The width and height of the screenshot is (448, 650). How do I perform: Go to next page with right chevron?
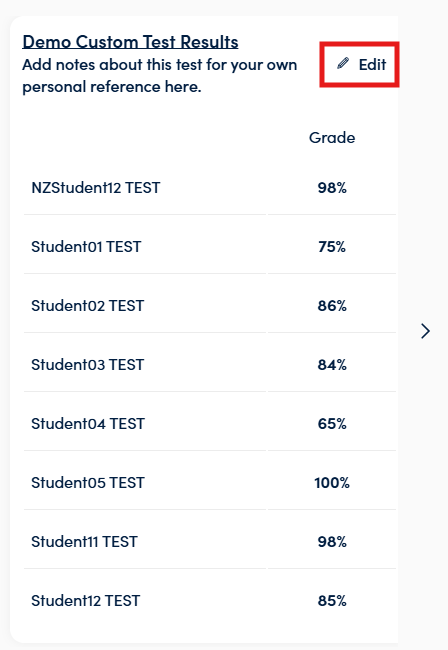pos(425,331)
